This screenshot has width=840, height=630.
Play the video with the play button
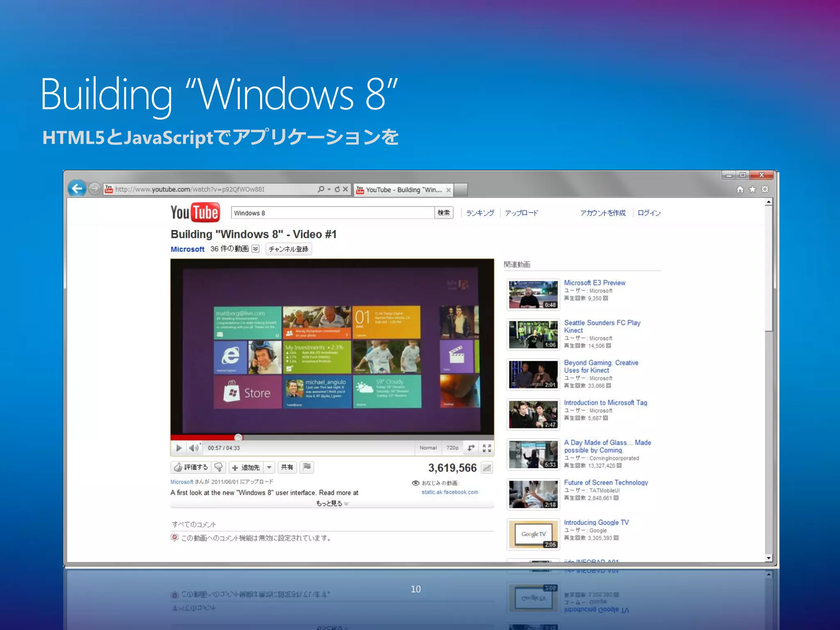(x=179, y=448)
